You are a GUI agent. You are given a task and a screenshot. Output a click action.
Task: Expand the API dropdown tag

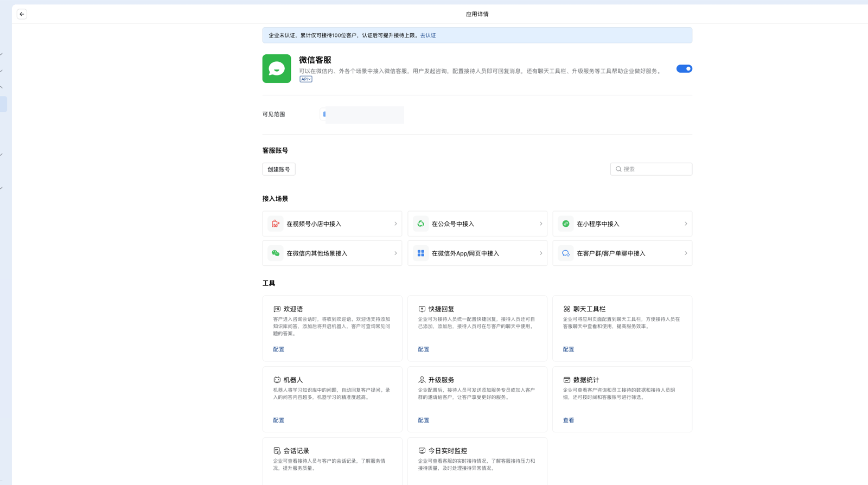pyautogui.click(x=306, y=79)
